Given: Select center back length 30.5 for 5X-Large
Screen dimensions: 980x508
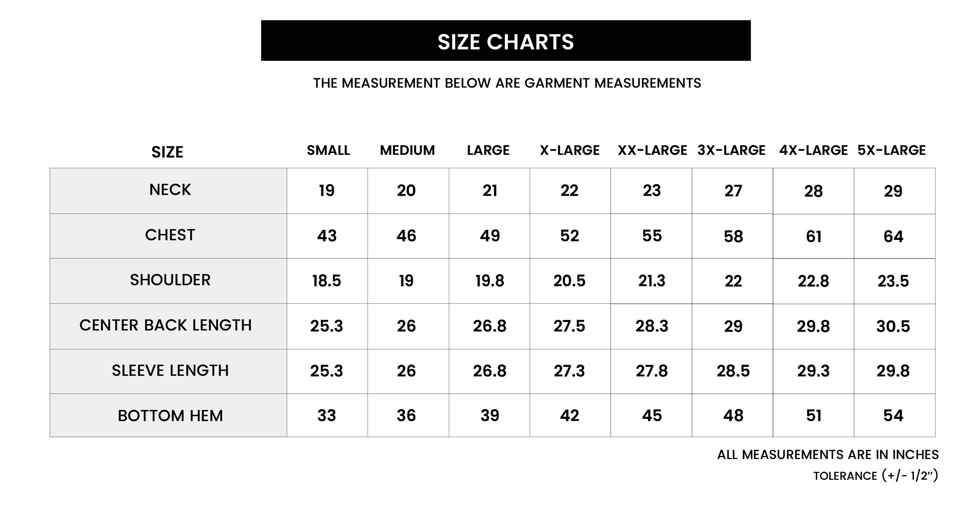Looking at the screenshot, I should point(893,326).
